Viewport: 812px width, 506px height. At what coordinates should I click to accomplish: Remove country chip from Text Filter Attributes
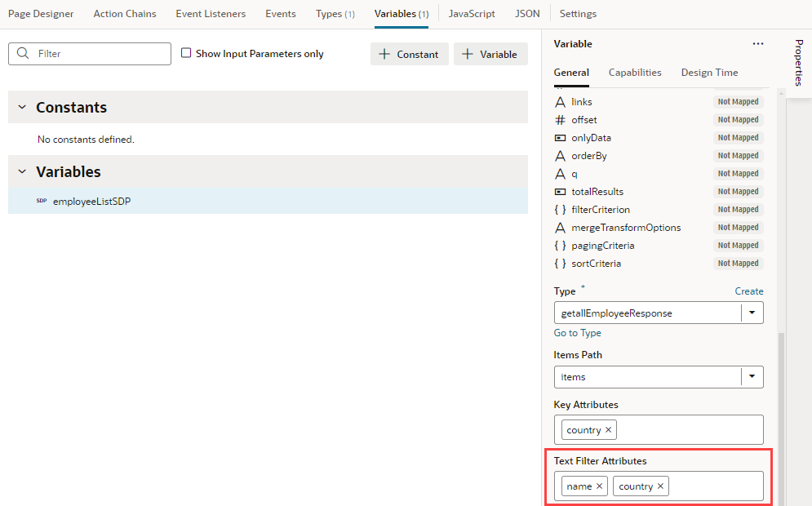pyautogui.click(x=660, y=486)
